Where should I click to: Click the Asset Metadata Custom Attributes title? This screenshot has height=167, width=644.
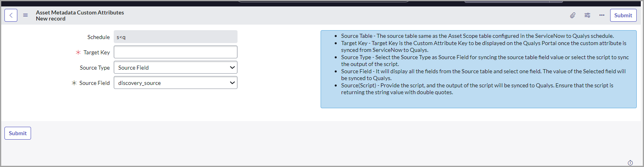click(80, 12)
